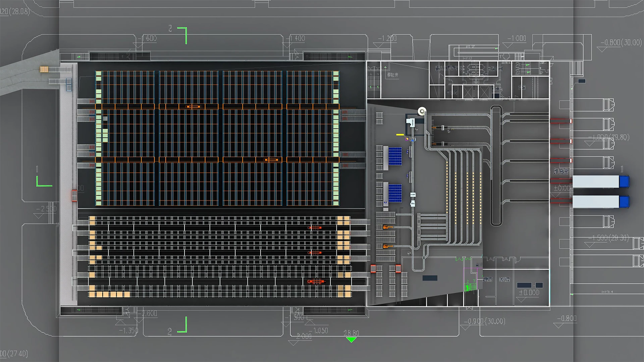Click the upper orange robotic arm

(387, 227)
